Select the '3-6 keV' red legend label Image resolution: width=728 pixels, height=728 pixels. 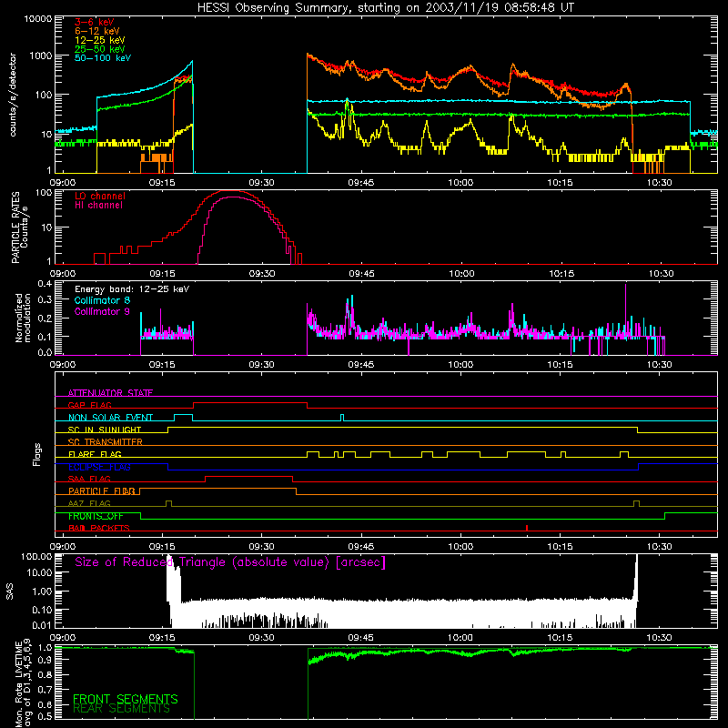pyautogui.click(x=95, y=22)
